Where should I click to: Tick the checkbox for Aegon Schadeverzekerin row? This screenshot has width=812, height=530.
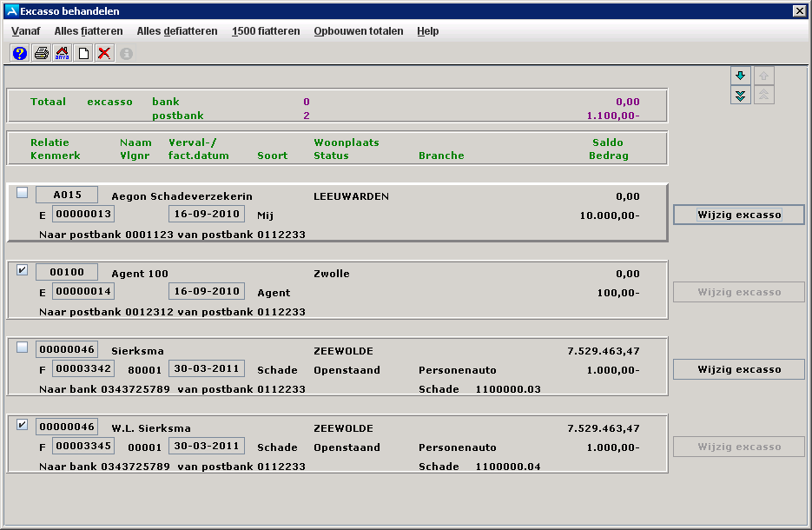pos(23,193)
